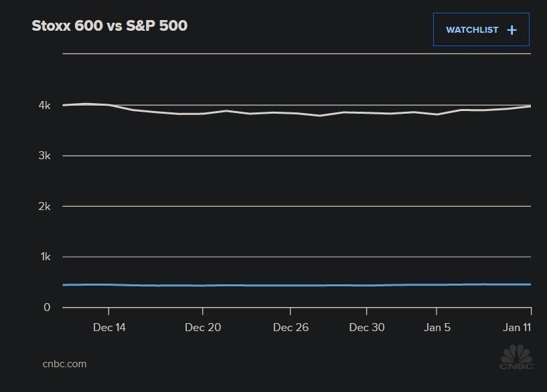Click the 1k y-axis label
Image resolution: width=547 pixels, height=392 pixels.
(45, 257)
